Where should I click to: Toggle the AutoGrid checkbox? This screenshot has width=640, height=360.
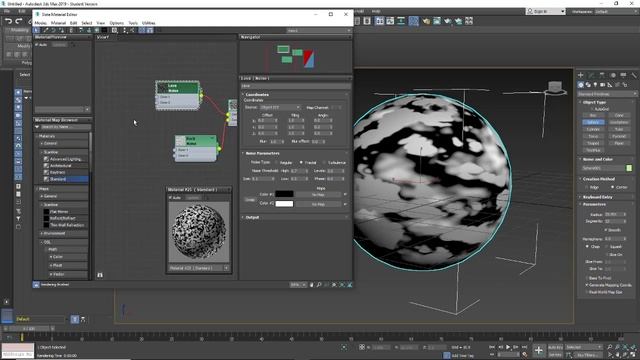coord(592,109)
